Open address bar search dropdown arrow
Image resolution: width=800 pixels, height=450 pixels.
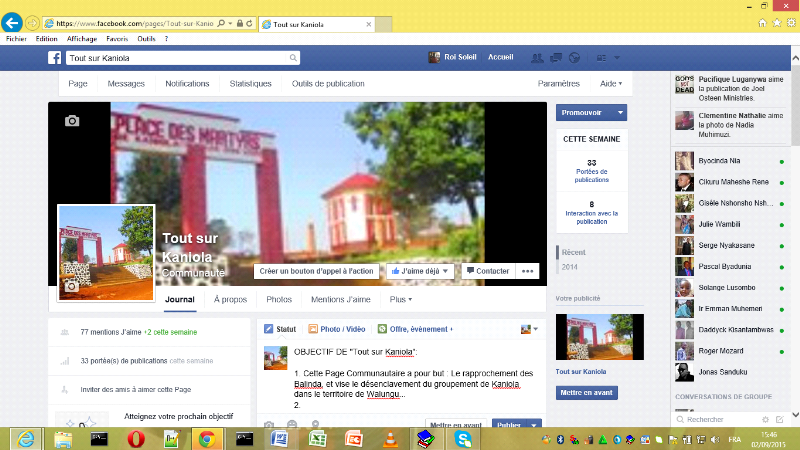tap(231, 23)
